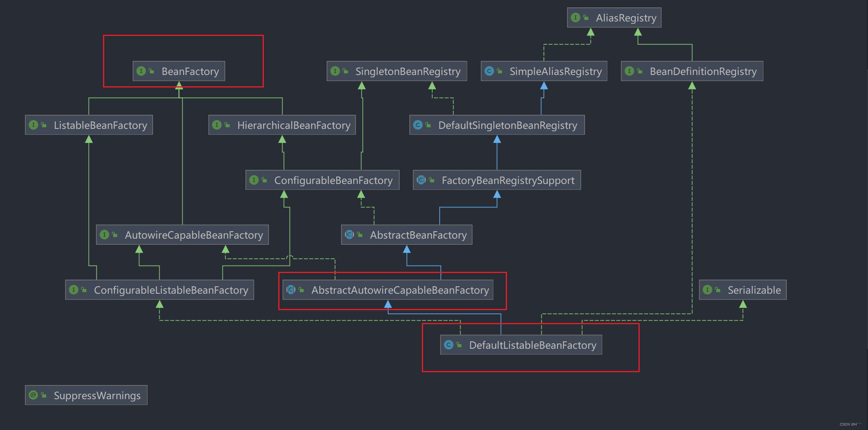Image resolution: width=868 pixels, height=430 pixels.
Task: Click the BeanDefinitionRegistry interface icon
Action: (630, 71)
